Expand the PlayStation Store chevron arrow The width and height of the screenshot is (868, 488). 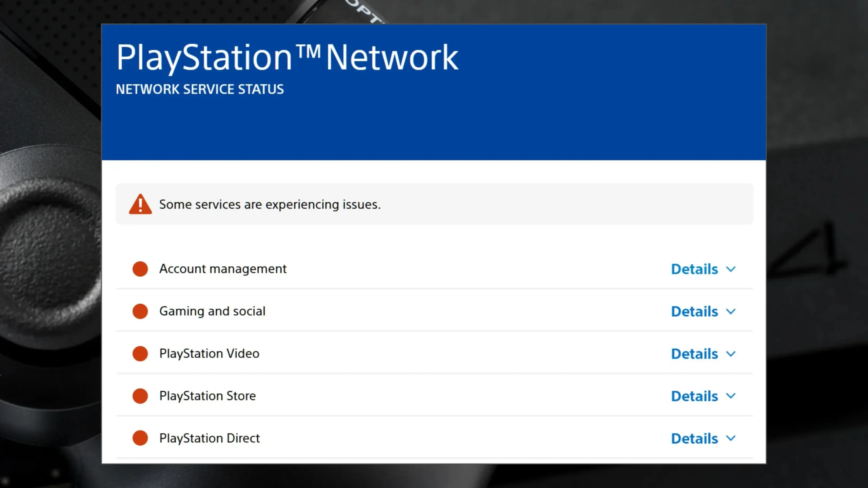coord(731,396)
